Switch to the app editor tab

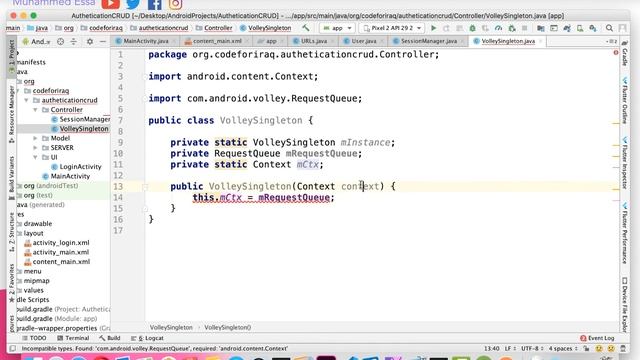pos(271,41)
